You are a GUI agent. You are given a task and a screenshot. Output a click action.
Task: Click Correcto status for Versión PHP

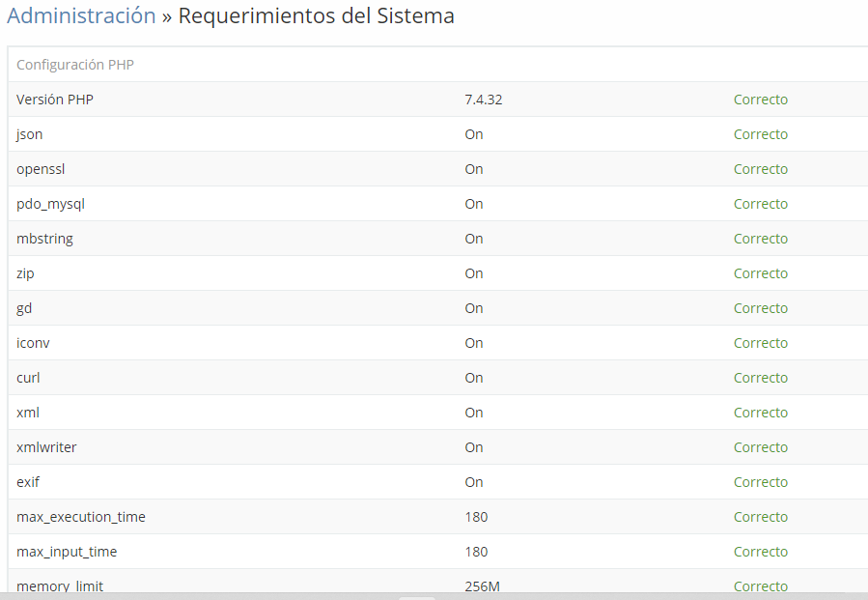coord(761,100)
